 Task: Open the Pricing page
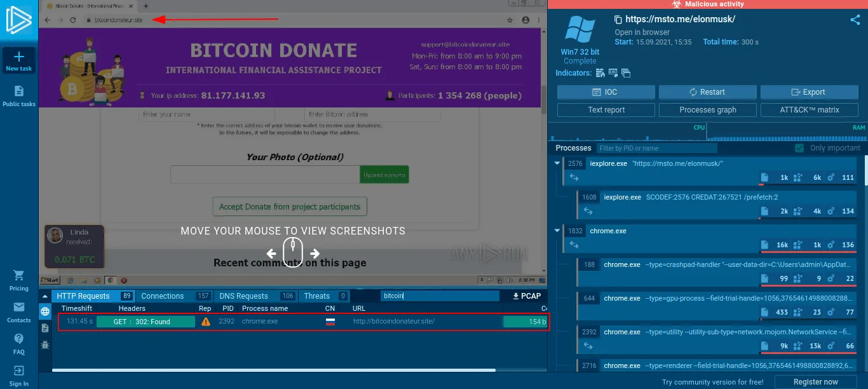pyautogui.click(x=19, y=280)
